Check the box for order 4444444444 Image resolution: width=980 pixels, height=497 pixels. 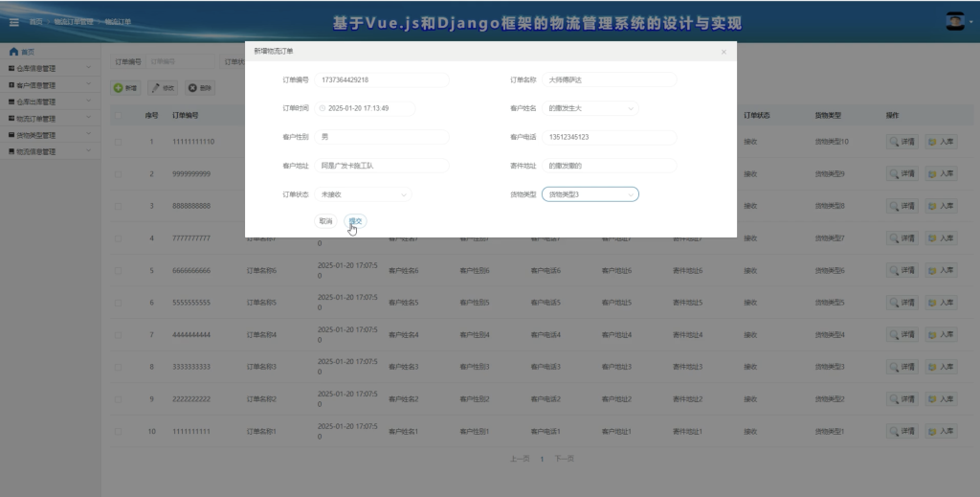click(x=118, y=334)
